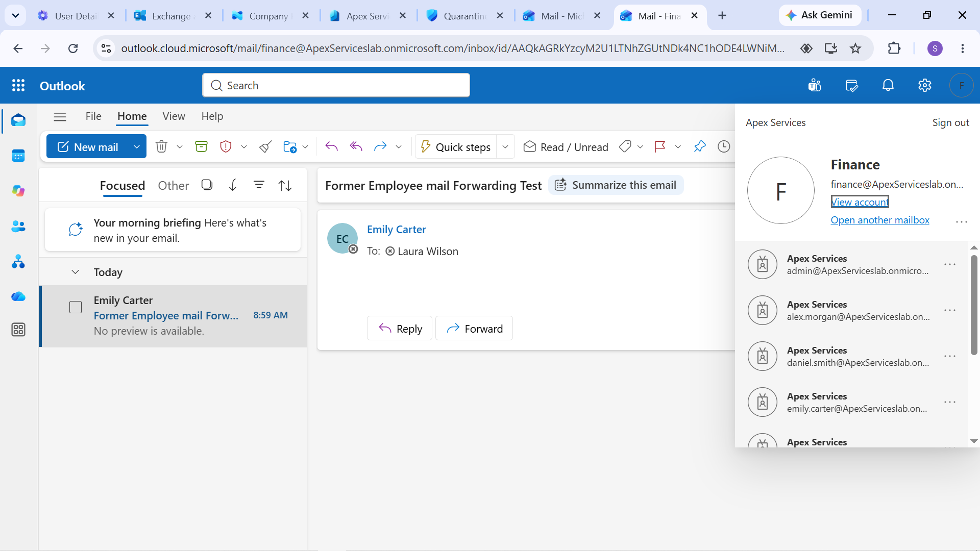Categorize the message with tag icon
Image resolution: width=980 pixels, height=551 pixels.
pos(625,147)
